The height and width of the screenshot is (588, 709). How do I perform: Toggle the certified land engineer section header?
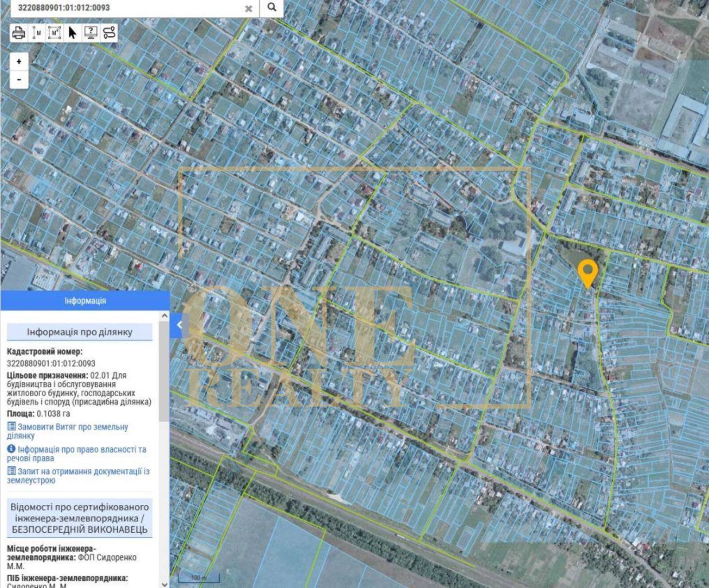(x=80, y=518)
